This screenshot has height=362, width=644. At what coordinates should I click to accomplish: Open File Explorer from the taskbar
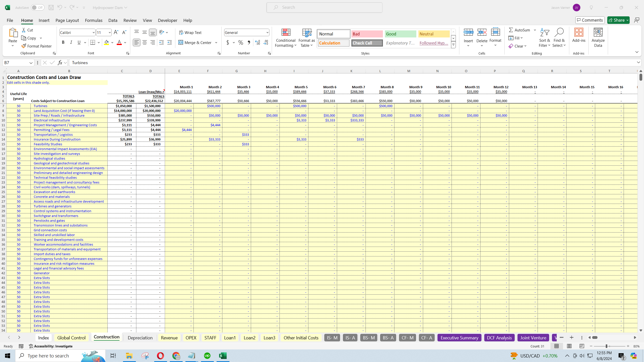(x=129, y=356)
